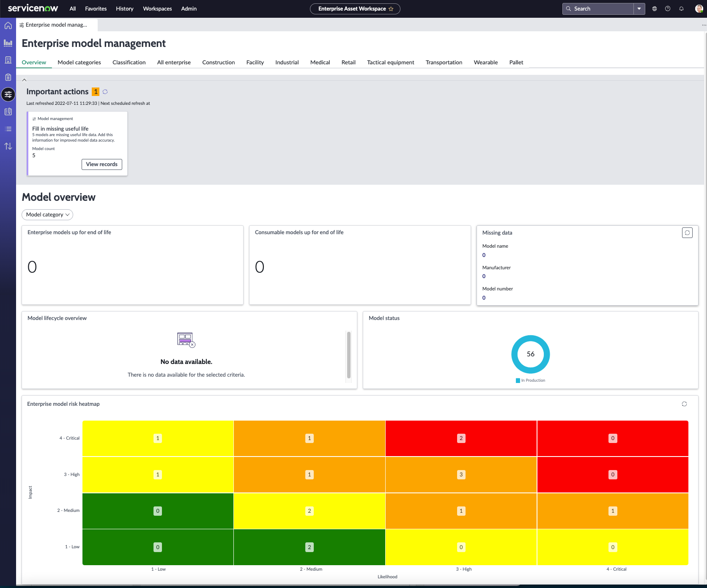Click the ServiceNow logo

(33, 8)
